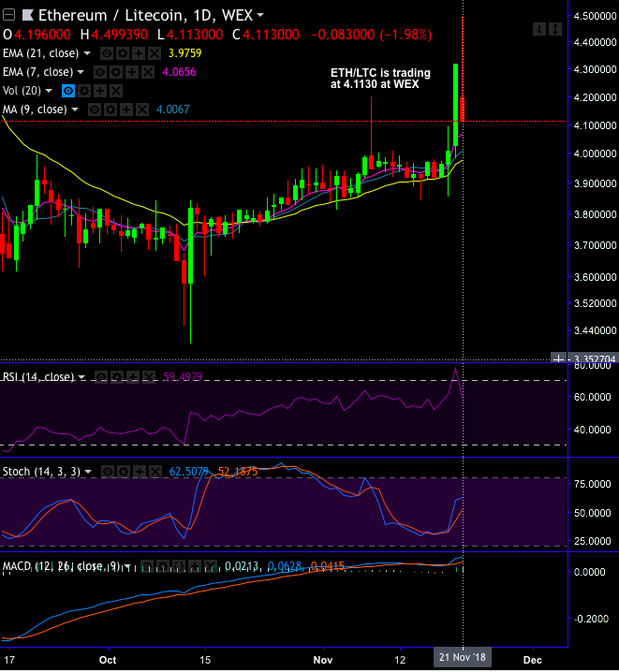Click the flag icon beside Ethereum / Litecoin

(x=28, y=15)
